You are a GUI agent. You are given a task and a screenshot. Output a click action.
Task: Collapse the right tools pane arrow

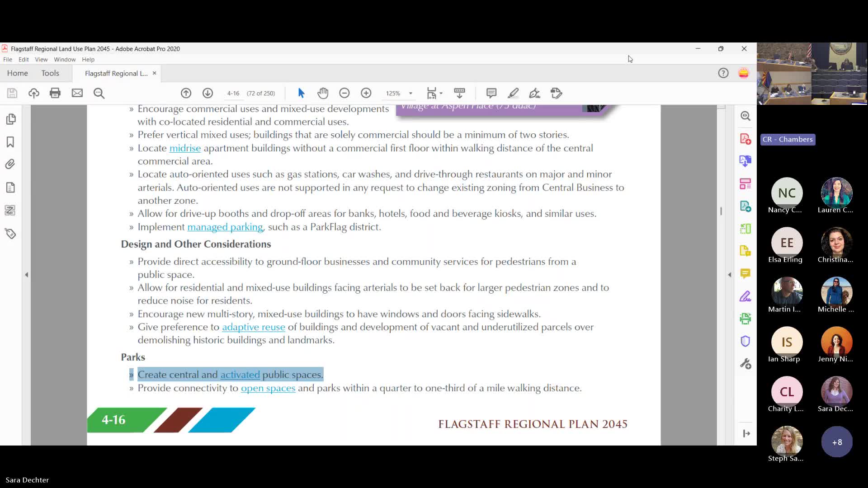[x=729, y=275]
